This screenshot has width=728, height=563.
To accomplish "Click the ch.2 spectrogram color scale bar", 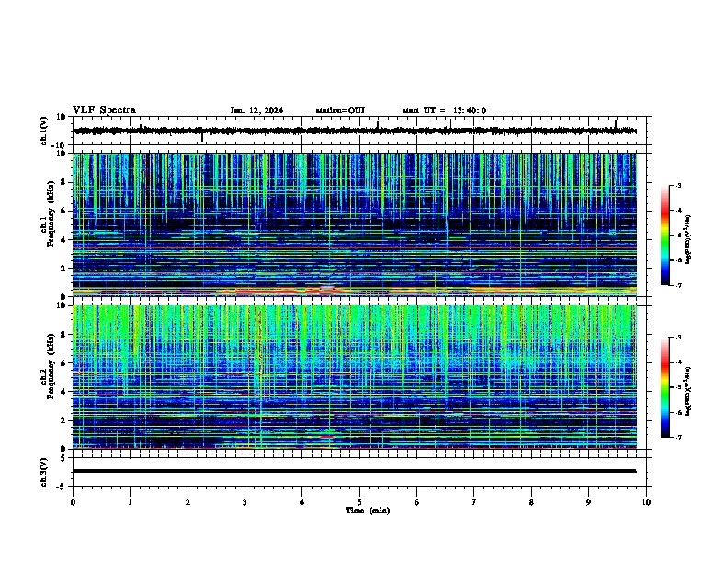I will tap(665, 387).
